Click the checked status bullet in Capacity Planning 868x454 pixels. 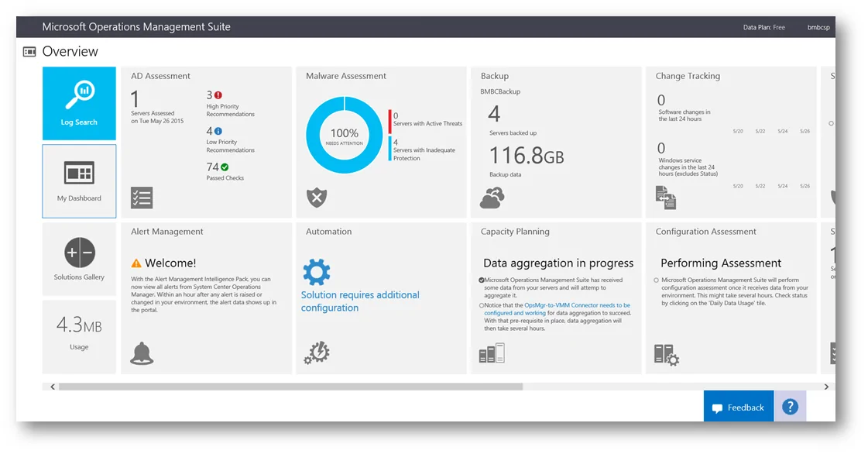point(482,280)
